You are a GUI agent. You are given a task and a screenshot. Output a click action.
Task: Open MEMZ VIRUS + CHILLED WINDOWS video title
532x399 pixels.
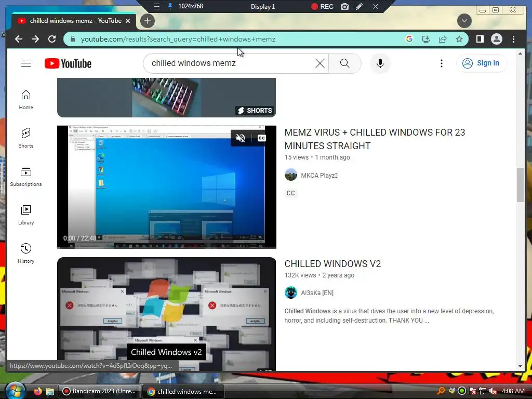click(x=375, y=139)
